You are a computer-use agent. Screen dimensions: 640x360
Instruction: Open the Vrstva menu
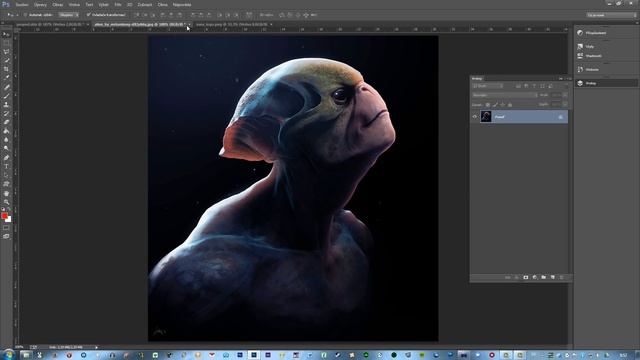[74, 5]
